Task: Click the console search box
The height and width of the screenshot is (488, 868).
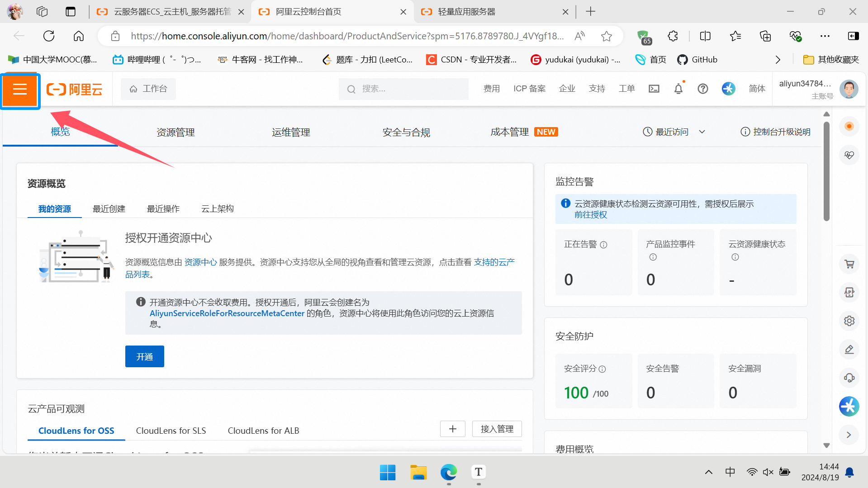Action: coord(403,89)
